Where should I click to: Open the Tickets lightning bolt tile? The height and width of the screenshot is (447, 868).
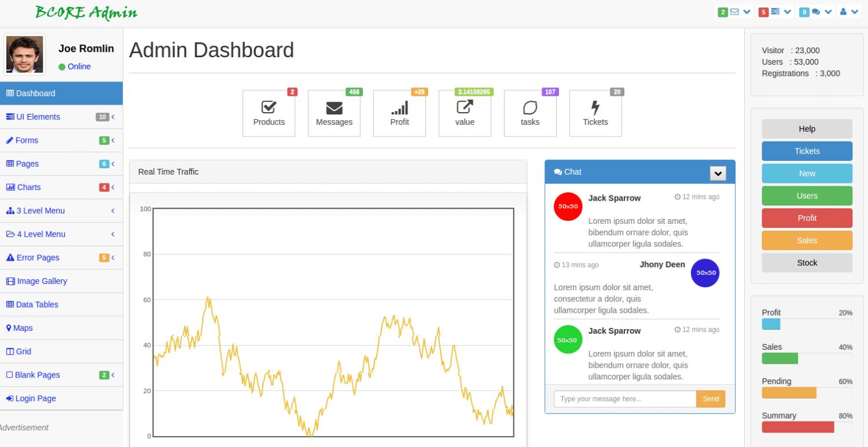596,113
